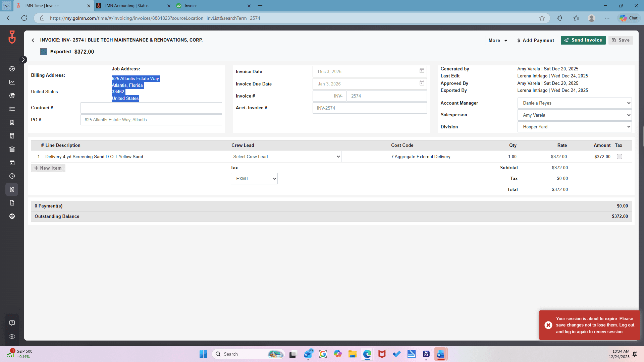Open the browser tab search chevron
The height and width of the screenshot is (362, 644).
click(6, 6)
